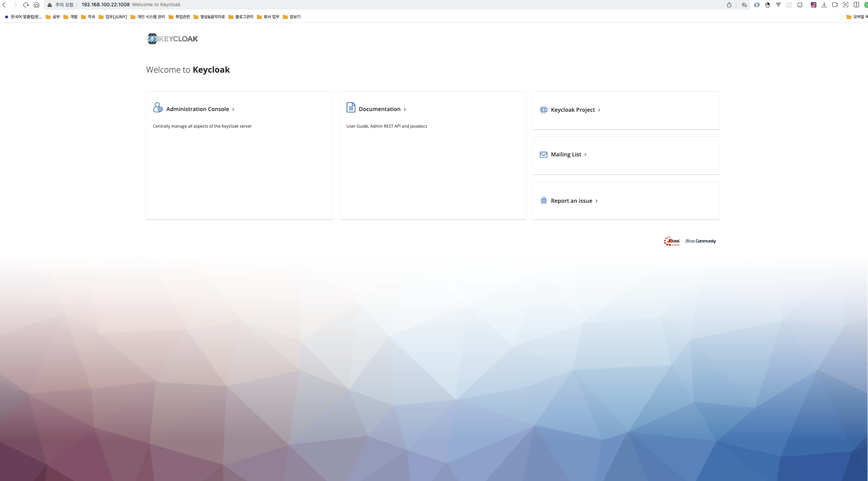Click the Documentation page icon

coord(351,107)
